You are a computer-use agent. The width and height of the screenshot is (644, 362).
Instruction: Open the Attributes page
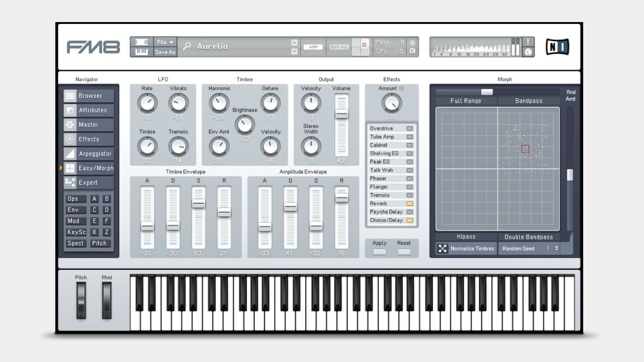88,110
